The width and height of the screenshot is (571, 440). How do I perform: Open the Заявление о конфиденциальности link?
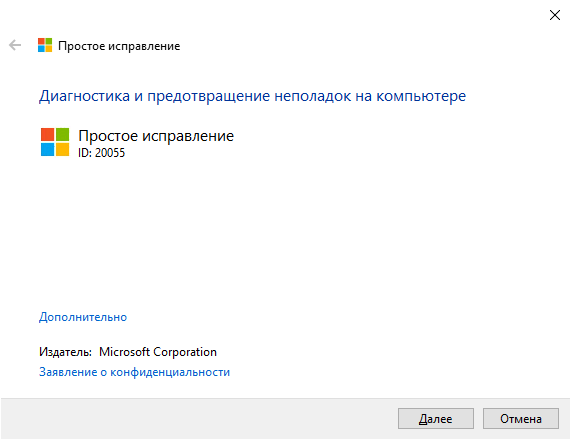pyautogui.click(x=134, y=372)
